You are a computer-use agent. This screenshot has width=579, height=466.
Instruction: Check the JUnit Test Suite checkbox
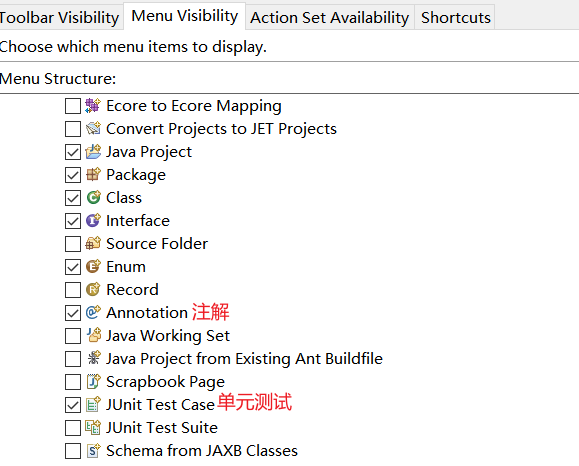tap(73, 428)
